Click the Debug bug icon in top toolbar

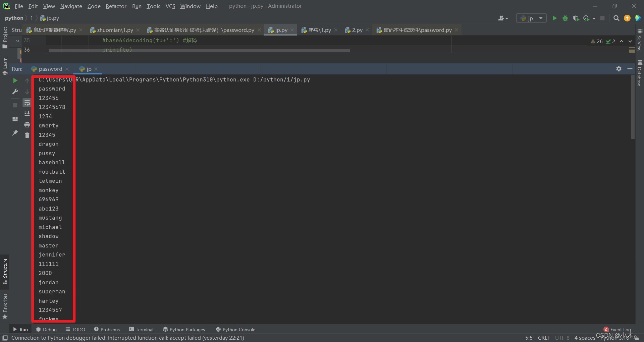click(x=565, y=18)
